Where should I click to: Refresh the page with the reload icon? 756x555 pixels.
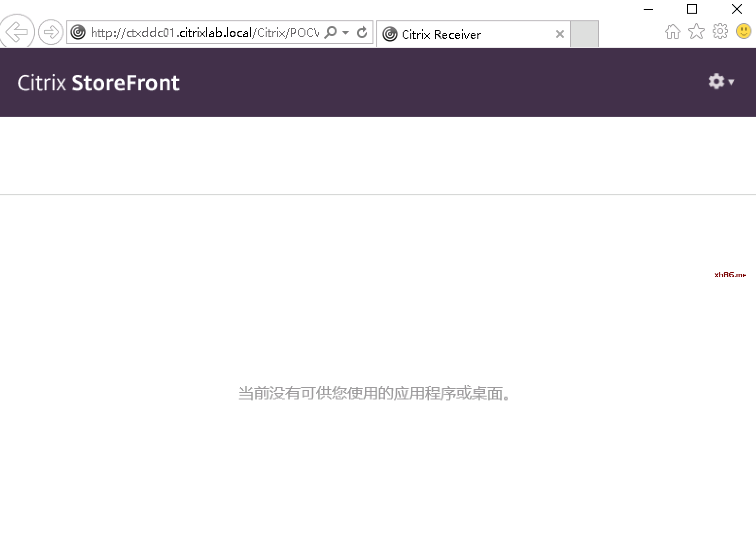[362, 32]
